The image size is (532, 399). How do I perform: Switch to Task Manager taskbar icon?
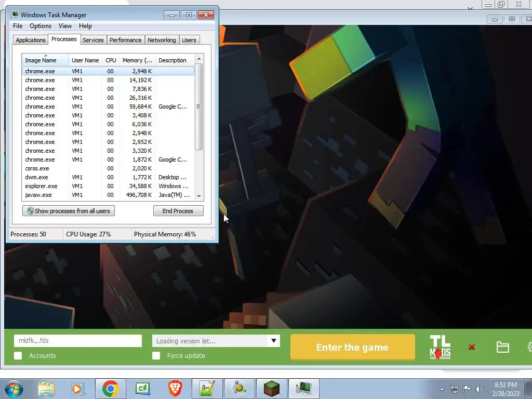pyautogui.click(x=303, y=389)
